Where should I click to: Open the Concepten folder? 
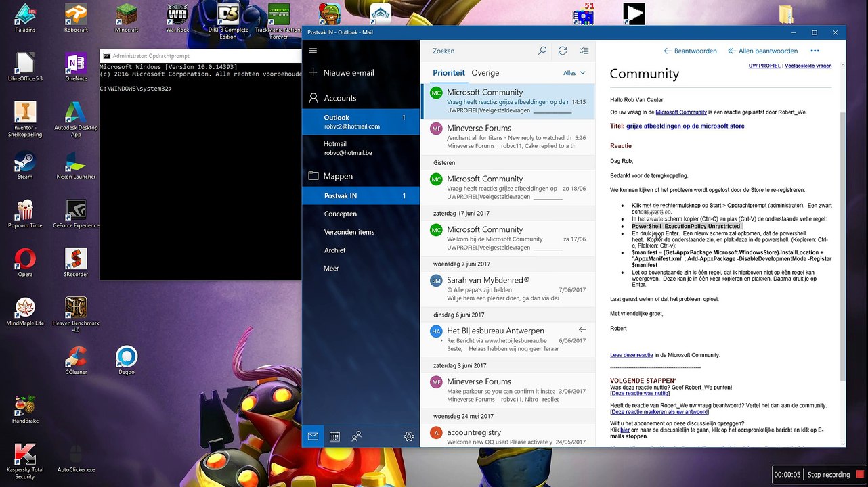coord(361,214)
